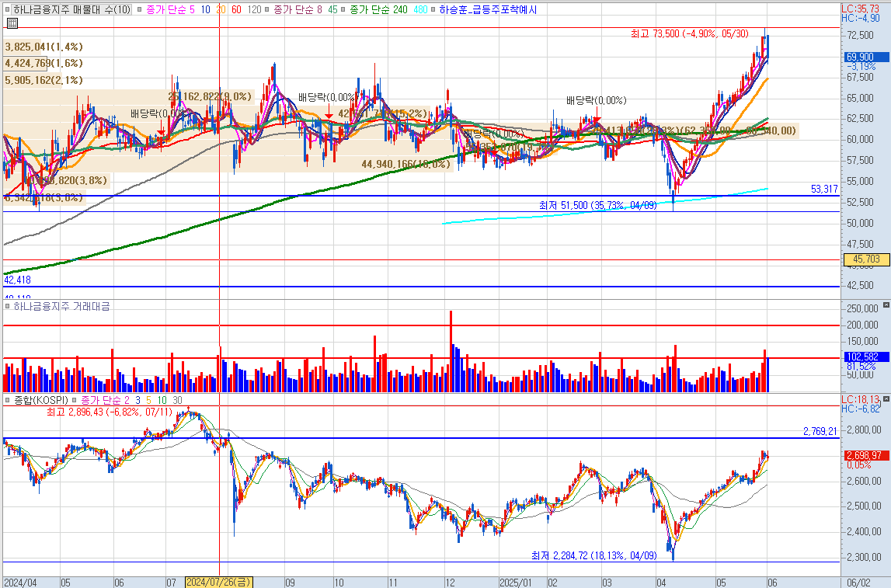Select the 하나금융지주 거래대금 panel title
Image resolution: width=891 pixels, height=588 pixels.
pyautogui.click(x=61, y=306)
